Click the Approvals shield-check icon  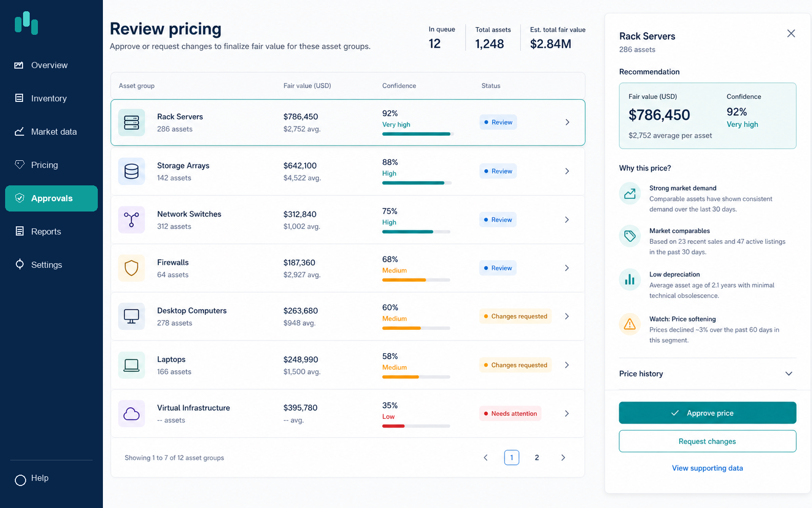click(x=19, y=198)
